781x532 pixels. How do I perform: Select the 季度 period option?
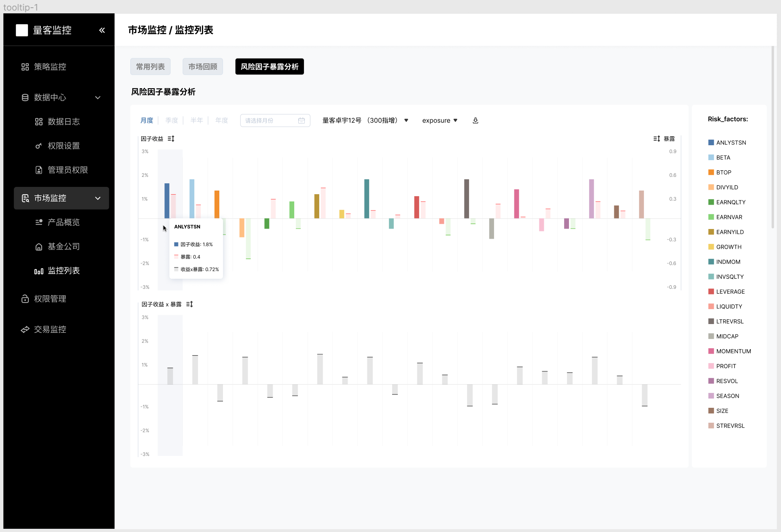coord(172,121)
